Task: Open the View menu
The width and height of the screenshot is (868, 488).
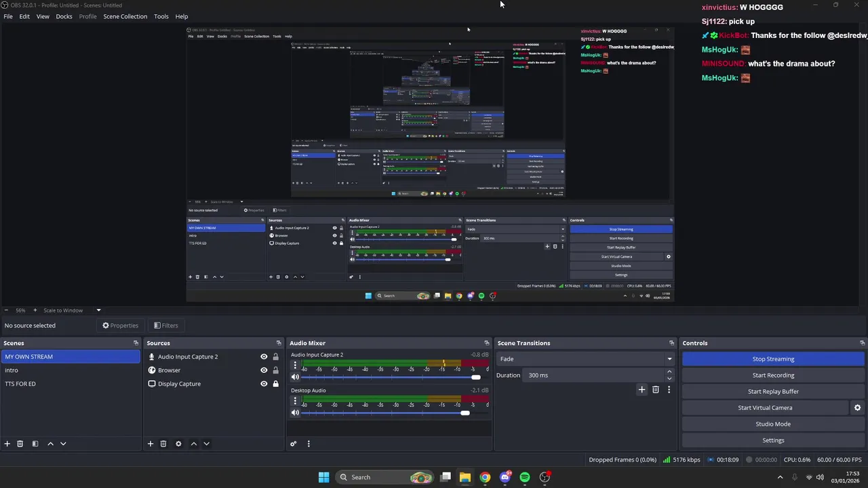Action: [x=43, y=16]
